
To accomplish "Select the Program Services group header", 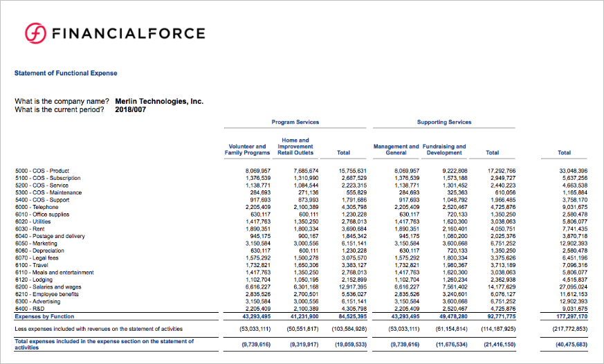I will (x=295, y=122).
